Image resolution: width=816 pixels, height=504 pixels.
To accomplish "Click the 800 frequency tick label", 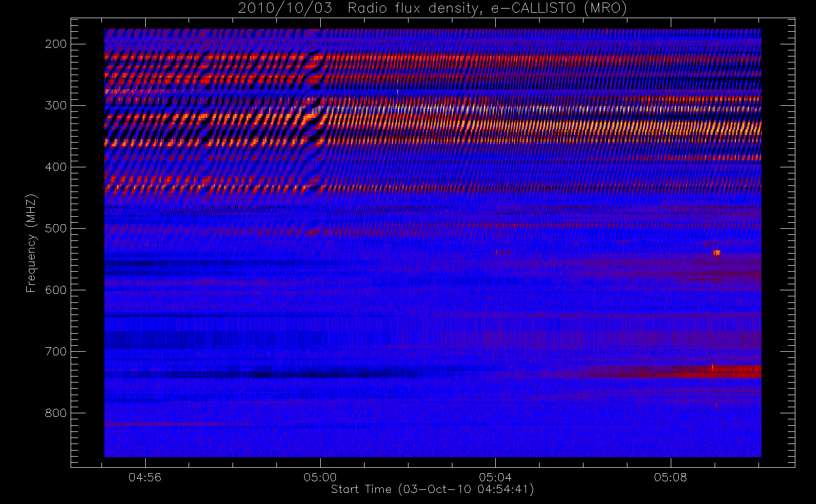I will click(55, 413).
